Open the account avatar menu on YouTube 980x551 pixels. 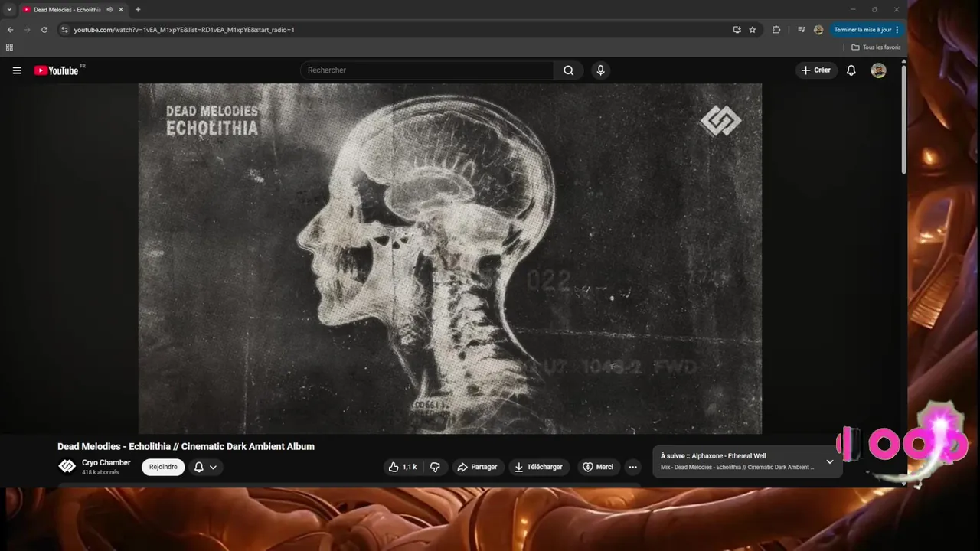878,70
